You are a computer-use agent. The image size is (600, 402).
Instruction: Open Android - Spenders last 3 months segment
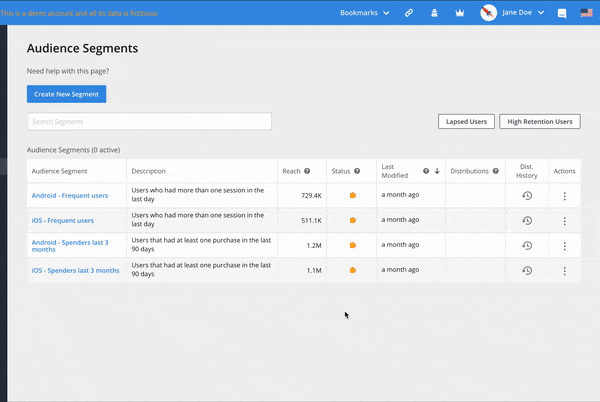click(70, 246)
